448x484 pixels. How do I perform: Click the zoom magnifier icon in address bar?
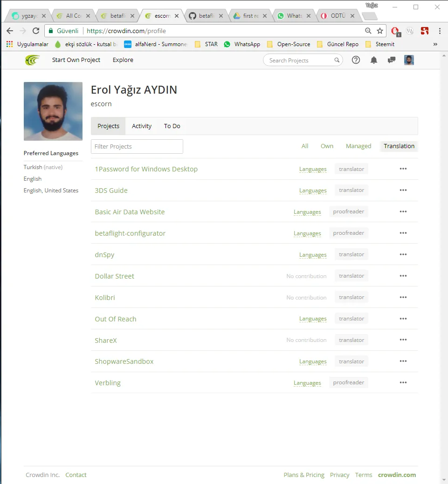pyautogui.click(x=368, y=31)
